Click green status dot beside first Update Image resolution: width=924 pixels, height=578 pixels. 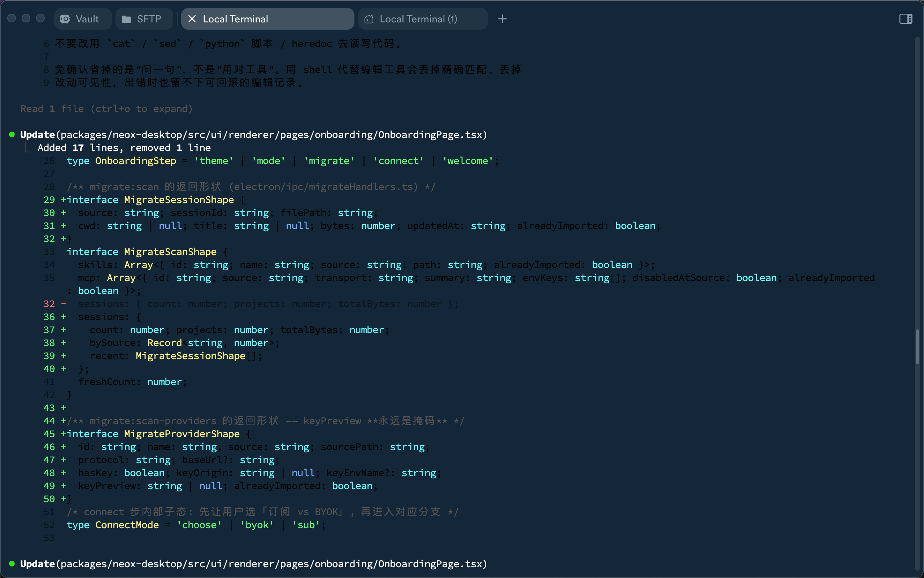(12, 134)
